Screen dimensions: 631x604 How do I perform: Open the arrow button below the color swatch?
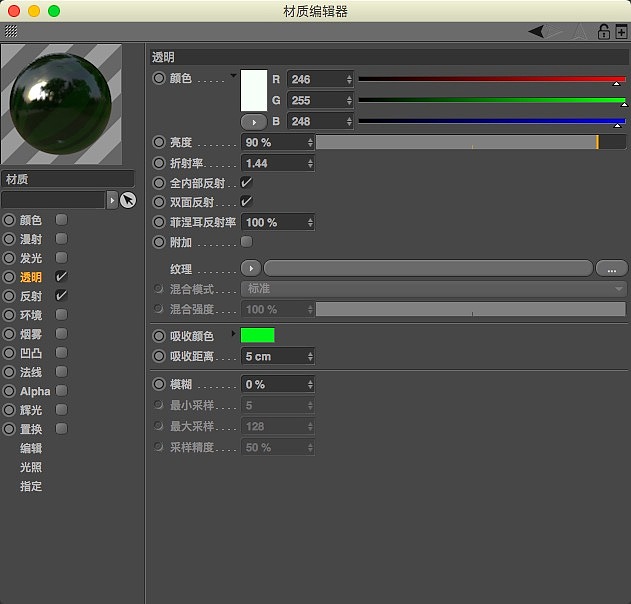254,122
